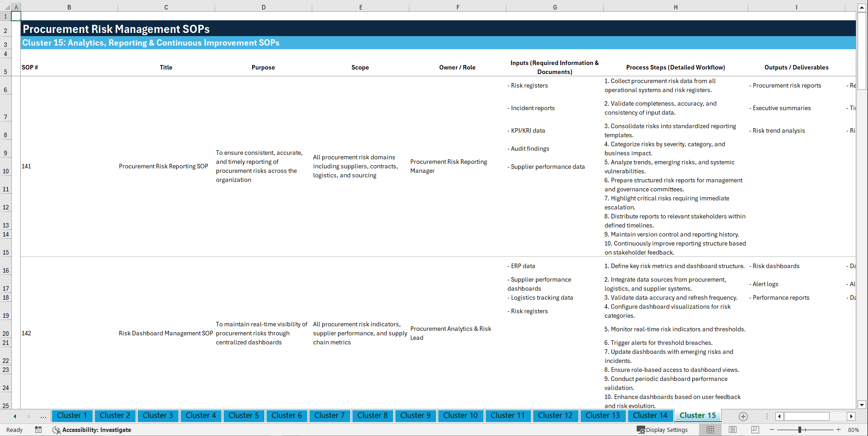Switch to Page Layout view
The width and height of the screenshot is (868, 436).
(x=732, y=430)
